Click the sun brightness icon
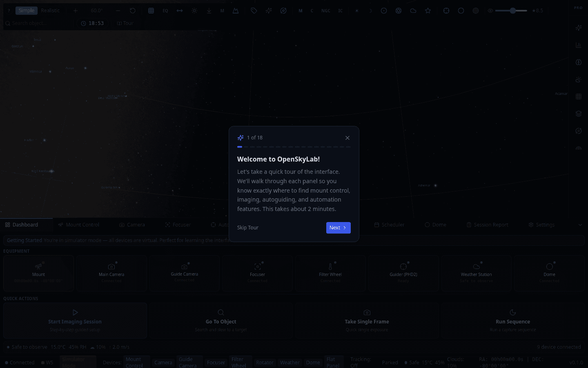This screenshot has width=588, height=368. [x=194, y=11]
